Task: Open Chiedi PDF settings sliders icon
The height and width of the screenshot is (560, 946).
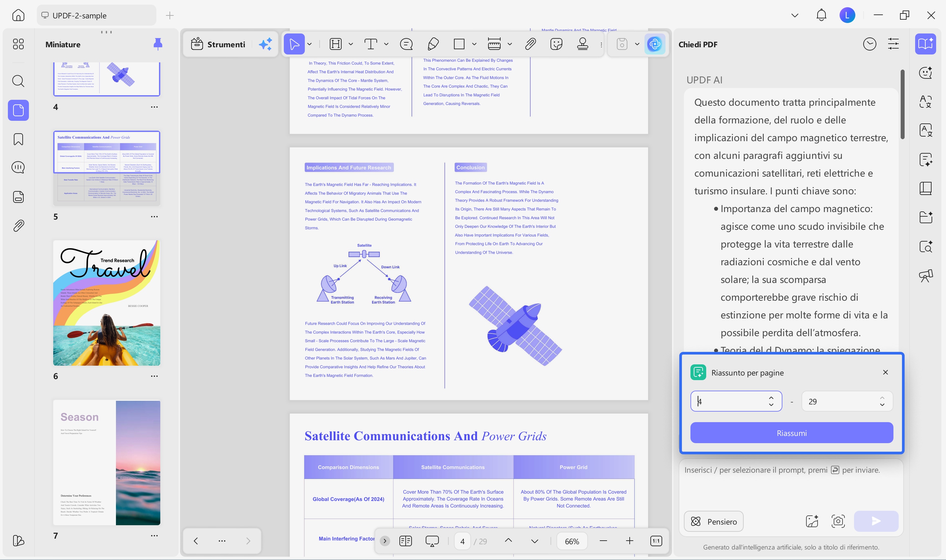Action: pyautogui.click(x=893, y=44)
